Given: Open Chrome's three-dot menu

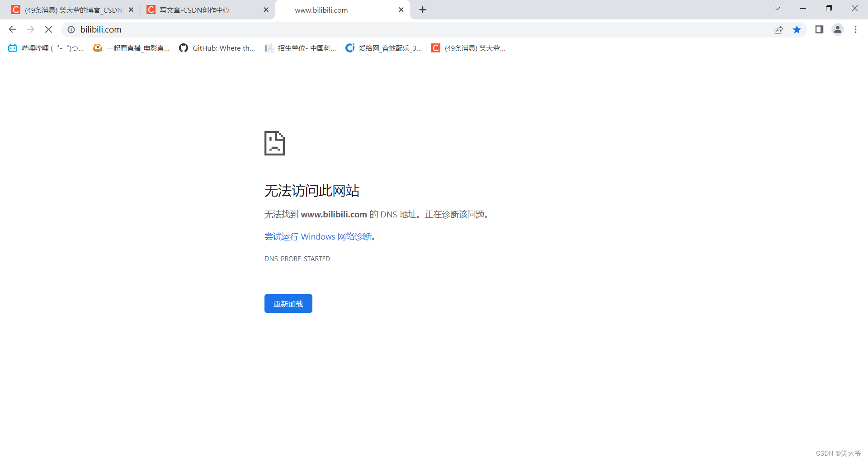Looking at the screenshot, I should coord(855,29).
